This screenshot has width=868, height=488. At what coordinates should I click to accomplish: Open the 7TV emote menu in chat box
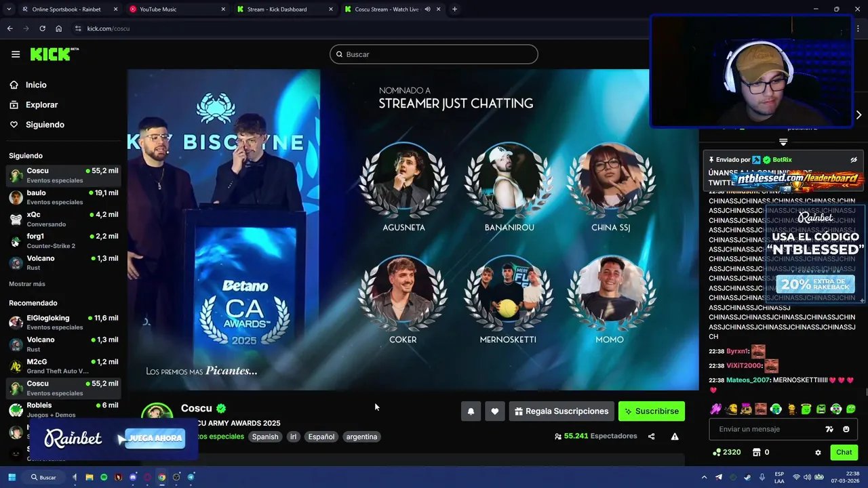click(829, 429)
